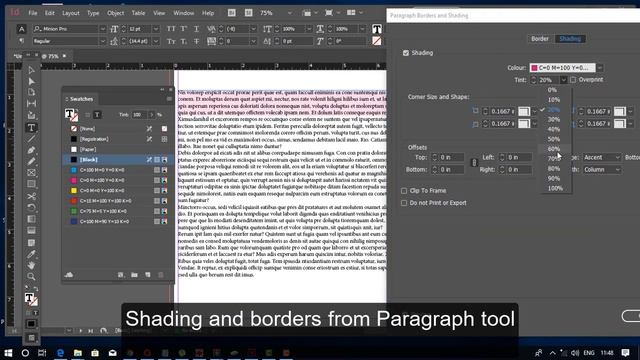Select the Hand tool
The image size is (640, 360).
coord(31,265)
